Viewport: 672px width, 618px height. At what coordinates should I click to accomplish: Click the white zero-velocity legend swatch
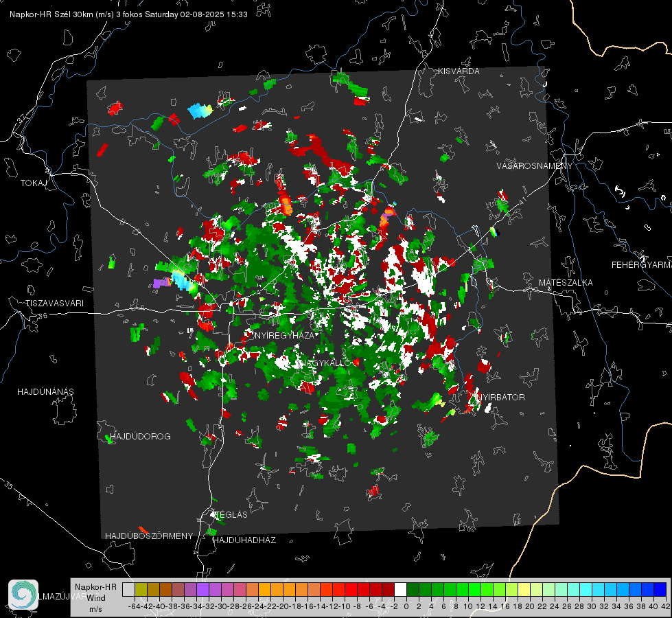(x=400, y=589)
